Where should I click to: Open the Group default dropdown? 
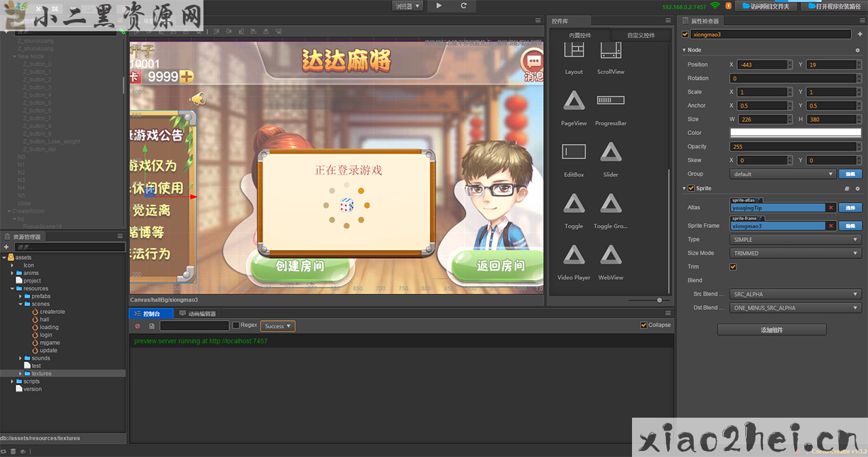[783, 174]
